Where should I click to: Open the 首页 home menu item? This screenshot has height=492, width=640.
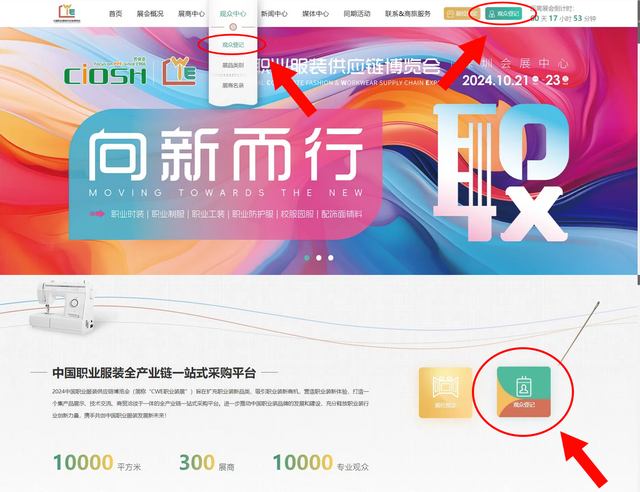click(116, 14)
